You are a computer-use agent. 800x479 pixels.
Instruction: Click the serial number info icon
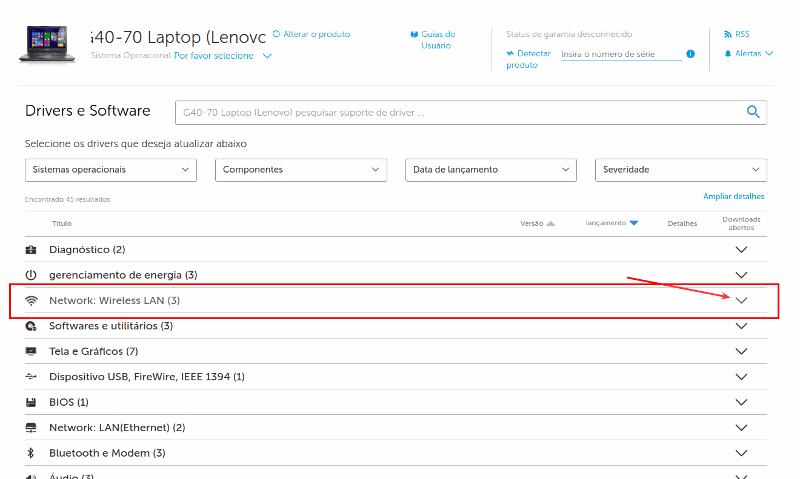click(x=690, y=54)
